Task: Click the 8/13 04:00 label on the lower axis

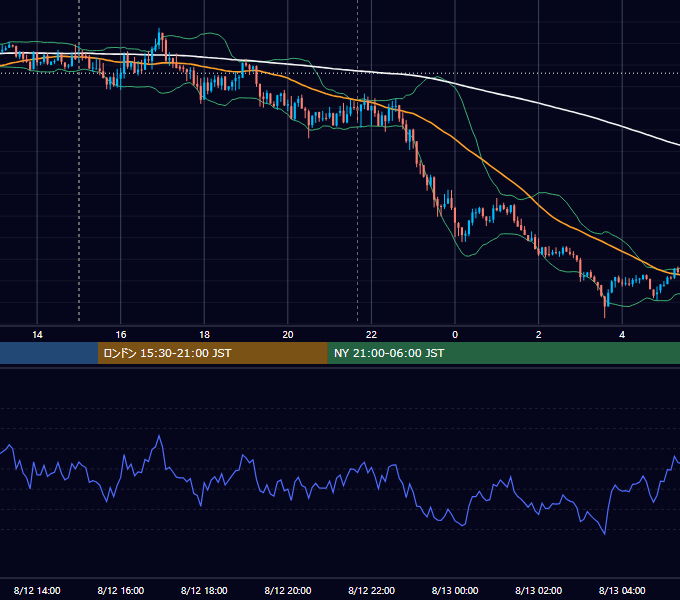Action: click(x=622, y=590)
